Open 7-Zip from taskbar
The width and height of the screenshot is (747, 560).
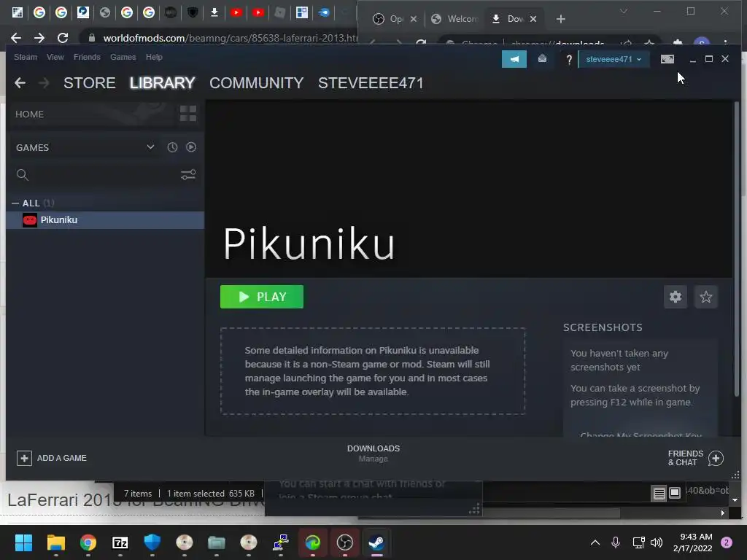120,542
